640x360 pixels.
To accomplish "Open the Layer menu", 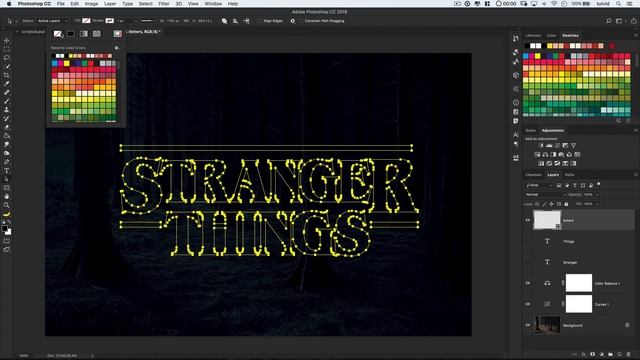I will pyautogui.click(x=110, y=4).
